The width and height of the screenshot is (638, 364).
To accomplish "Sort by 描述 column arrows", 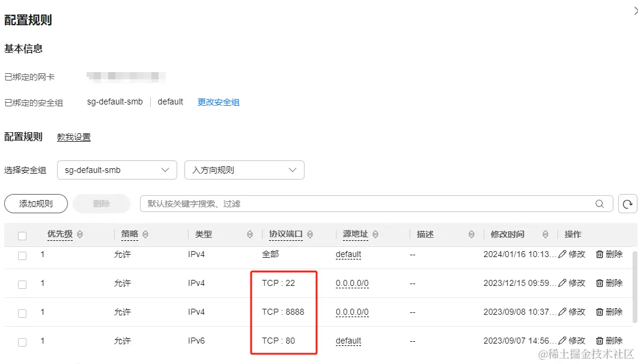I will click(x=472, y=234).
